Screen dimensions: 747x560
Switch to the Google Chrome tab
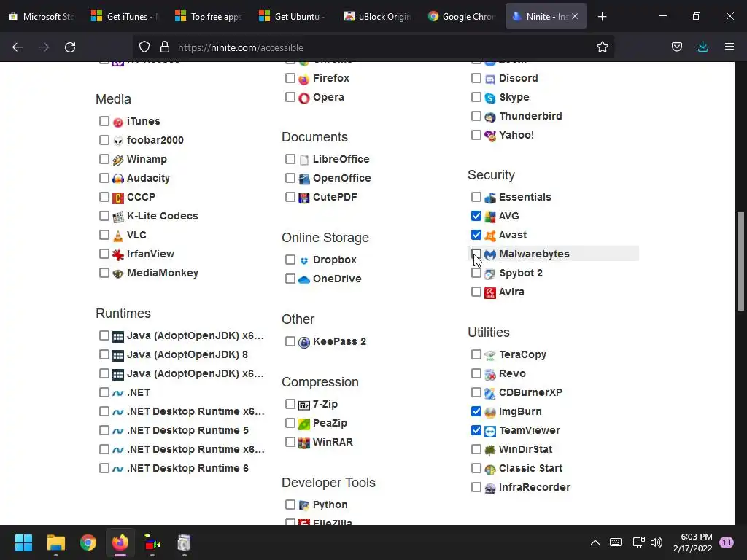pos(461,16)
